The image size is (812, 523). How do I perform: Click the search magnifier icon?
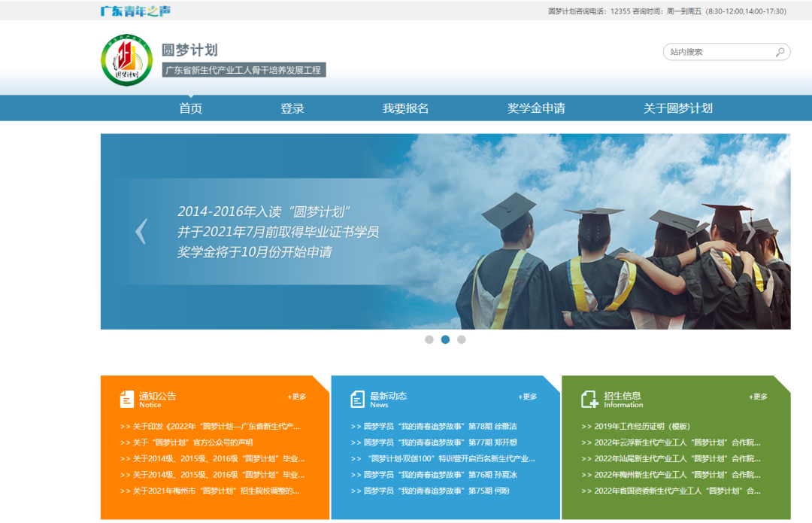pyautogui.click(x=780, y=52)
